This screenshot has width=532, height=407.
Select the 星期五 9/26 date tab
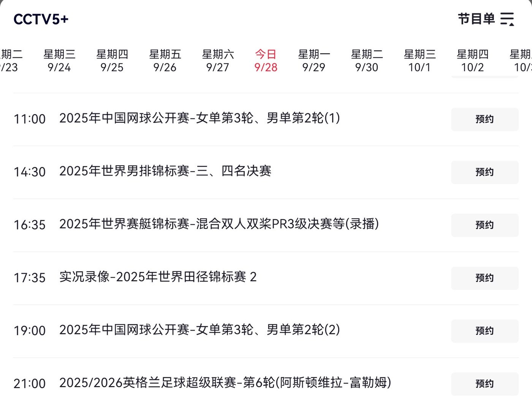(165, 61)
